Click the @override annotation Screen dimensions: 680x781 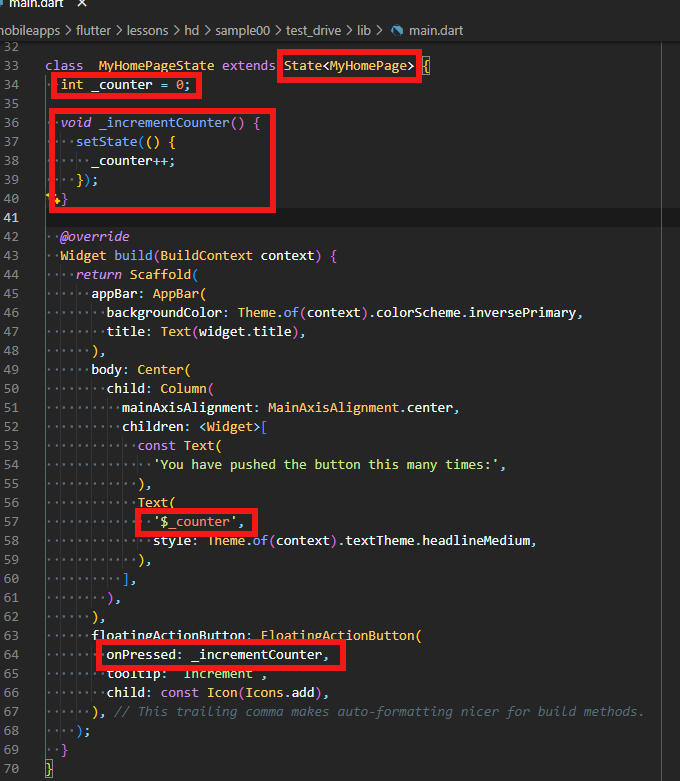pyautogui.click(x=94, y=237)
